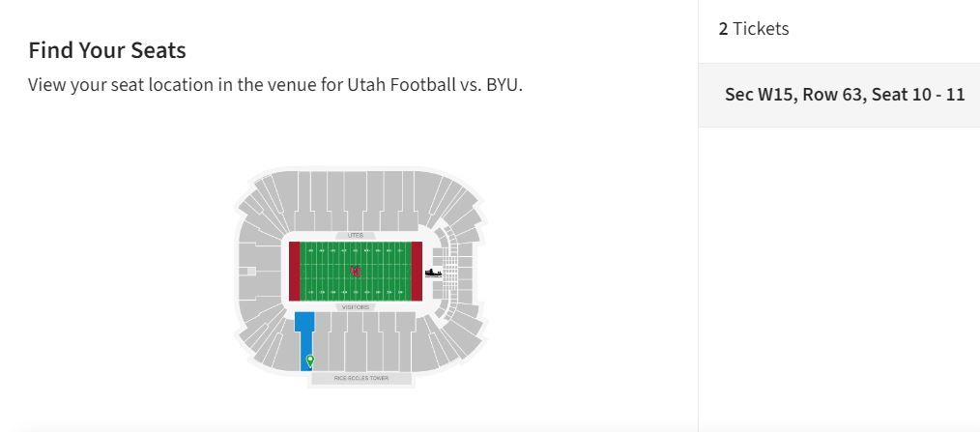This screenshot has height=432, width=980.
Task: Click the Utah Football vs. BYU description
Action: [274, 84]
